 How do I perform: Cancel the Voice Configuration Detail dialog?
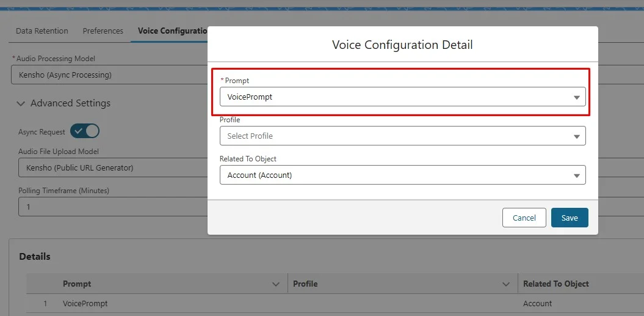coord(524,218)
